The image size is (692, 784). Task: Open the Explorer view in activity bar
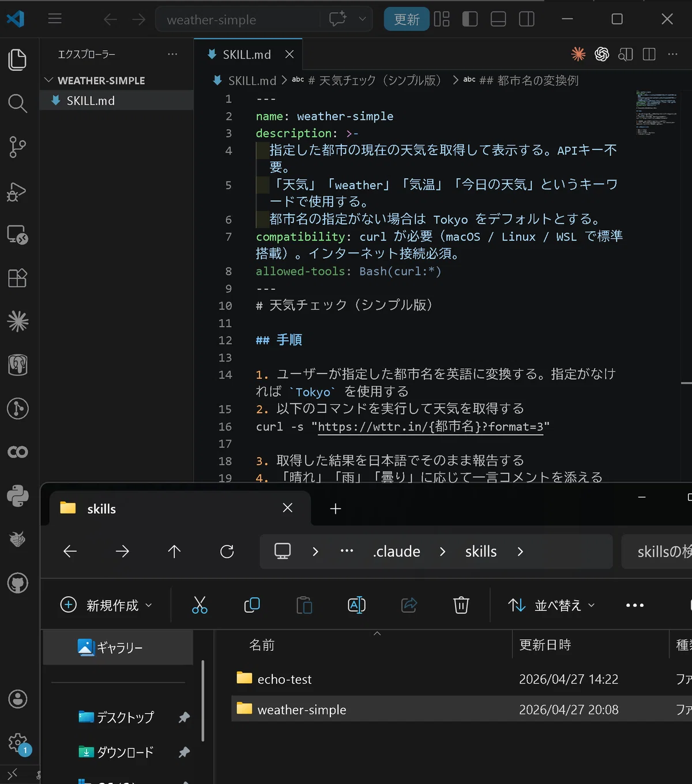pos(18,60)
